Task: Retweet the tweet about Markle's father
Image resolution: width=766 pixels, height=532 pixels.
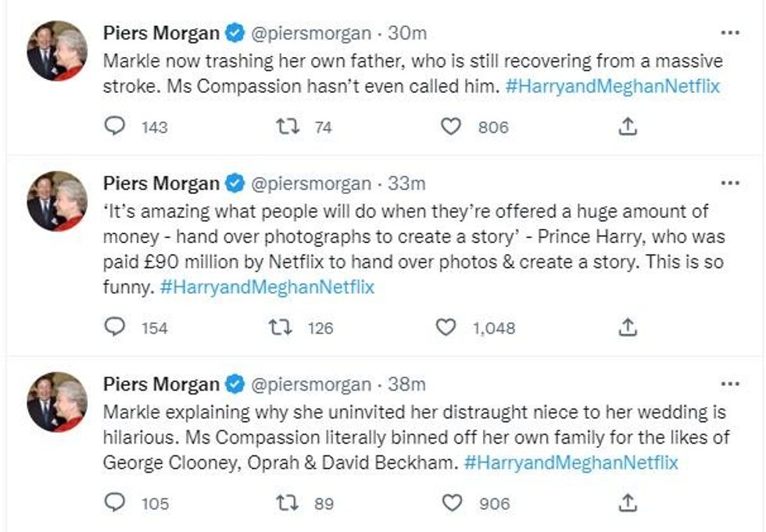Action: tap(283, 127)
